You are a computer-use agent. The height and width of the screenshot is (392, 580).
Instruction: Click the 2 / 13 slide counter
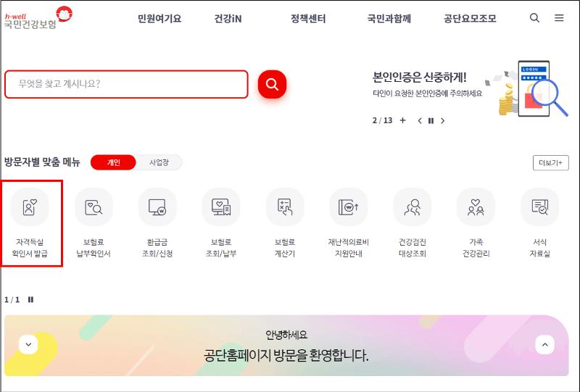pos(382,120)
